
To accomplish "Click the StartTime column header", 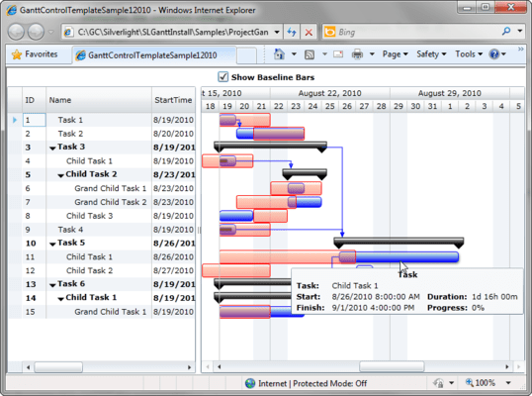I will click(173, 100).
